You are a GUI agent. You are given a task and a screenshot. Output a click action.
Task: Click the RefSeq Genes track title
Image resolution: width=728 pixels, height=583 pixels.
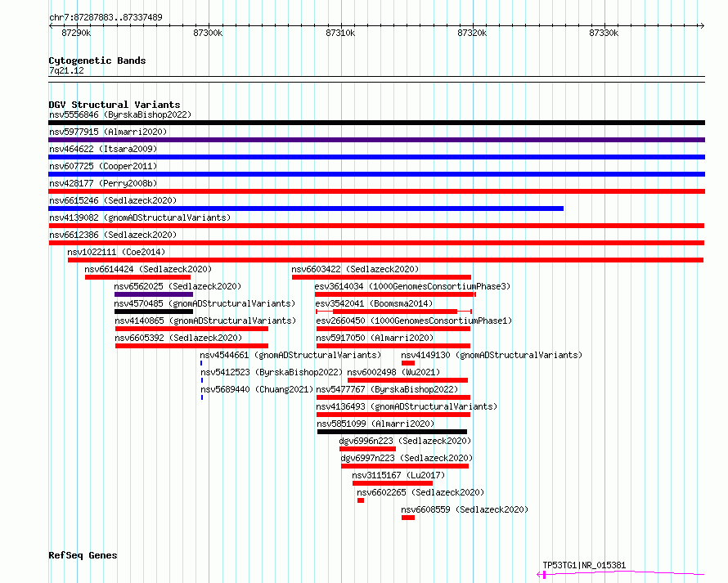tap(83, 556)
